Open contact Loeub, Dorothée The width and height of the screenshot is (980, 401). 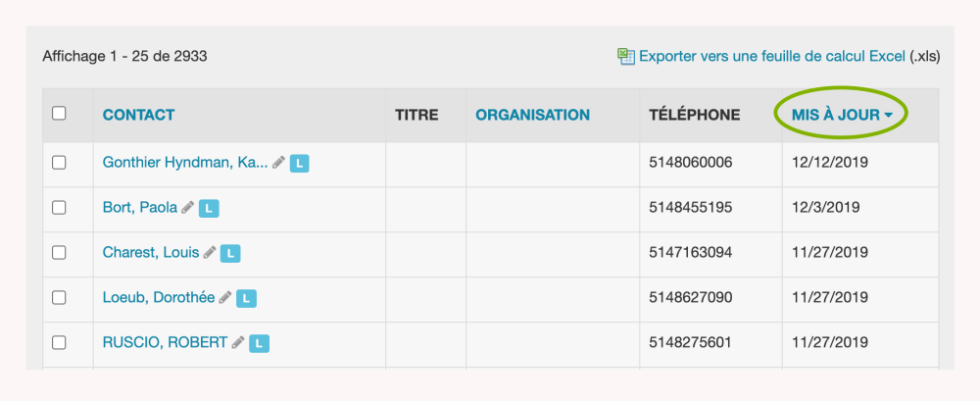(158, 297)
